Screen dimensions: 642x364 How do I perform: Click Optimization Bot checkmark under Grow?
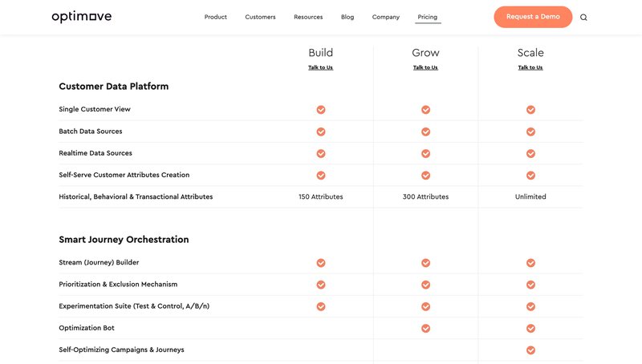click(425, 328)
